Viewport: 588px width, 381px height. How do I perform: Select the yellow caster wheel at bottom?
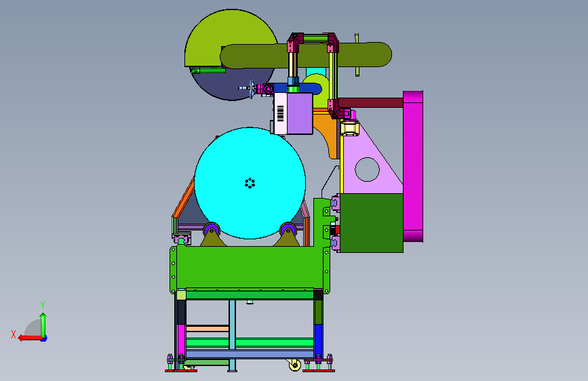(x=295, y=365)
